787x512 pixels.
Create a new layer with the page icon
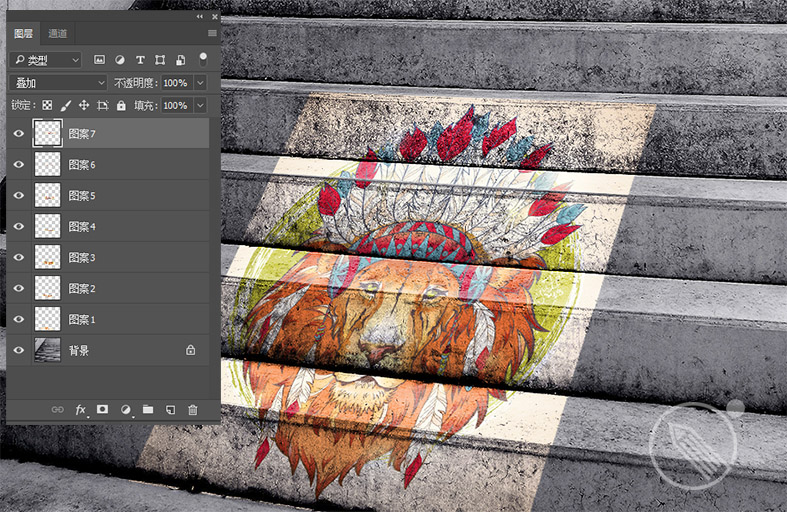tap(170, 410)
